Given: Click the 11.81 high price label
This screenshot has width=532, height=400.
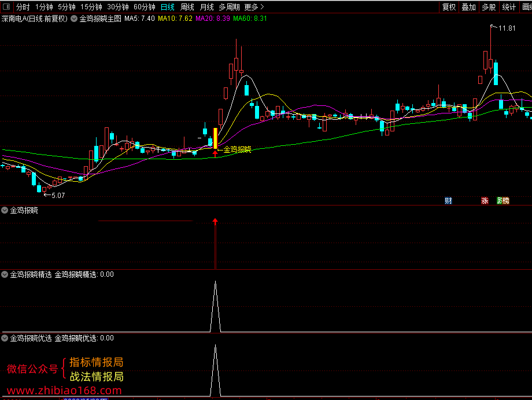Looking at the screenshot, I should (x=507, y=28).
